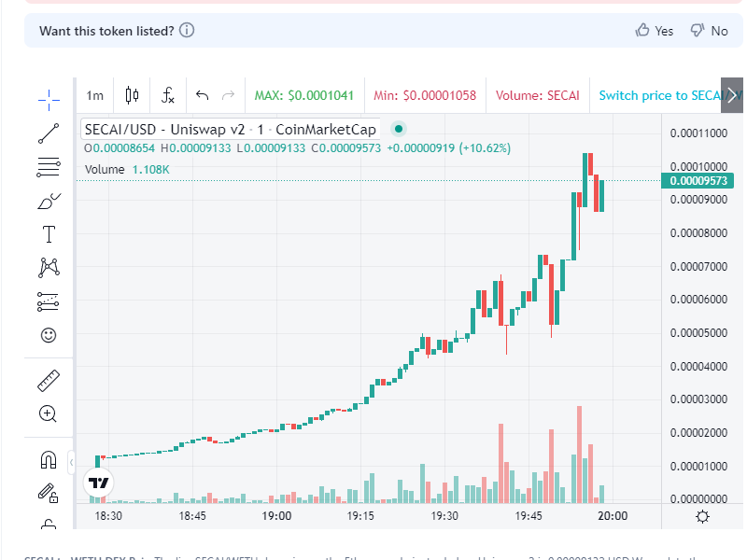Toggle drawing lock mode
This screenshot has height=560, width=747.
[x=48, y=492]
